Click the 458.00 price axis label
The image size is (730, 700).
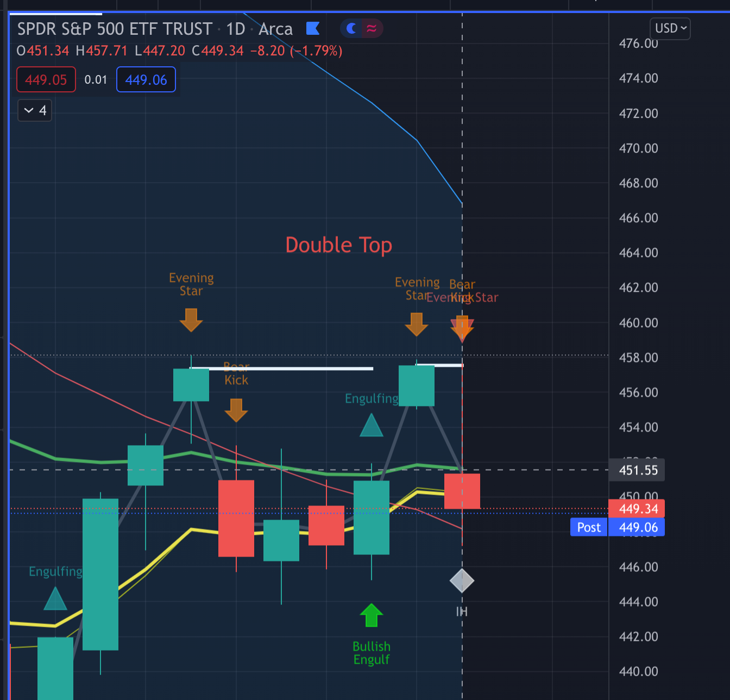click(x=638, y=358)
